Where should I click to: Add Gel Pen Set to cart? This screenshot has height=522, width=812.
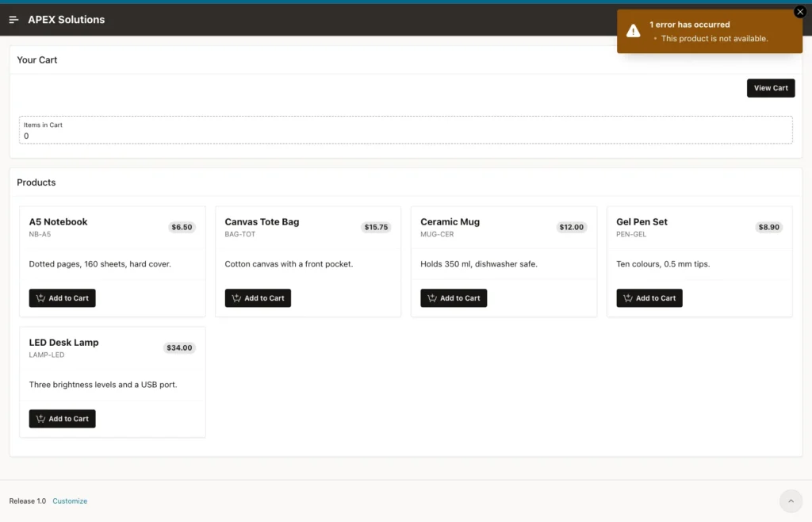coord(649,297)
